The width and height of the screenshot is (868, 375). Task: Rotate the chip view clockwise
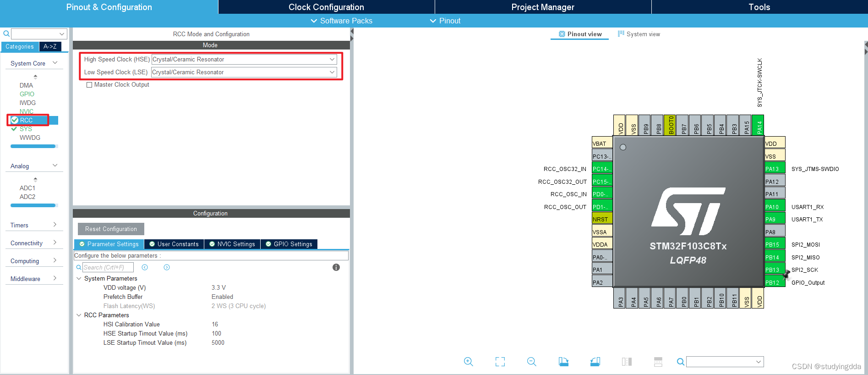(x=563, y=362)
